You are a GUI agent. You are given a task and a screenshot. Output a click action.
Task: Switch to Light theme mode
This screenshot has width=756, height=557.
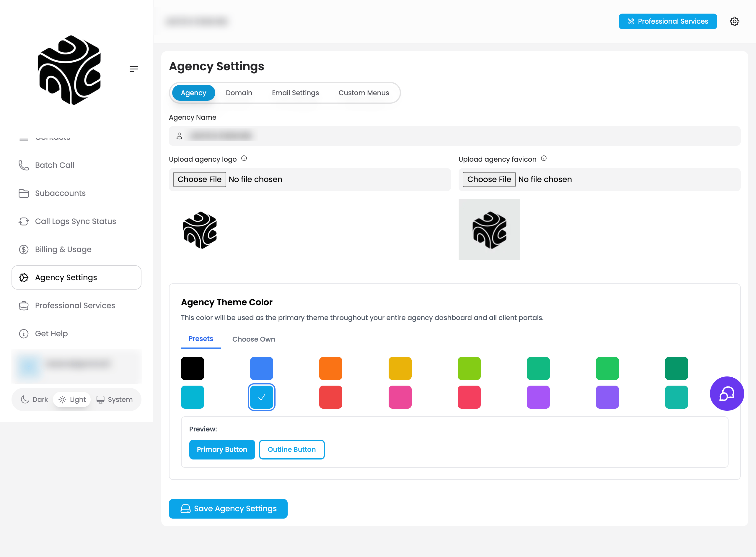pyautogui.click(x=72, y=400)
